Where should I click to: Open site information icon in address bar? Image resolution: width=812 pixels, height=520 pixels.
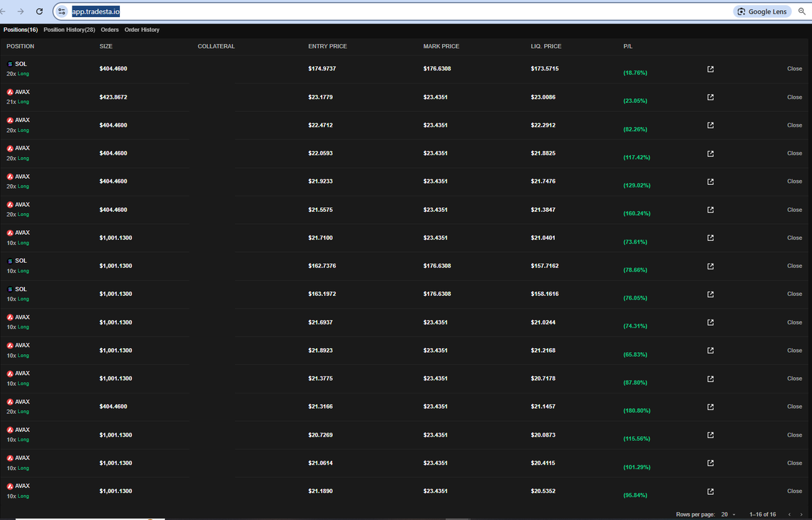(62, 12)
